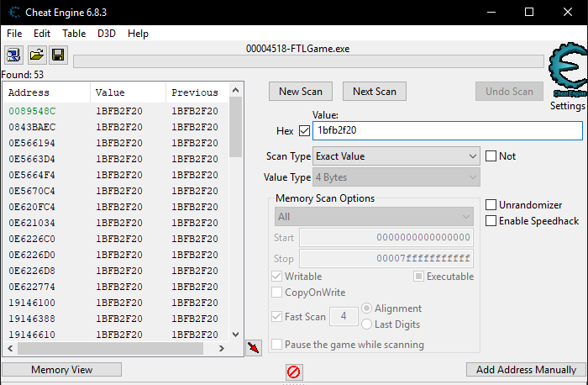588x385 pixels.
Task: Click the vertical scrollbar thumb in results
Action: point(235,127)
